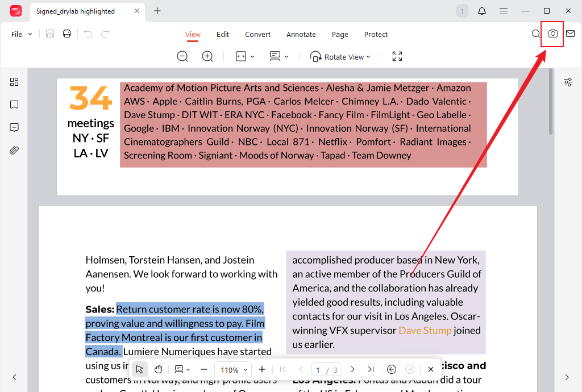Screen dimensions: 582x392
Task: Open the Attachments panel
Action: 14,150
